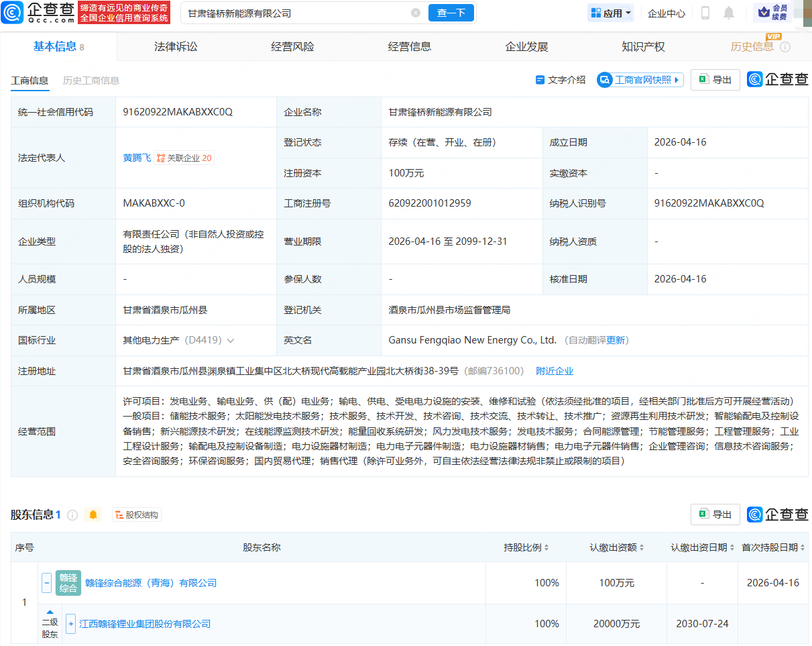This screenshot has height=646, width=812.
Task: Click the 导出 export icon in 股东信息 section
Action: tap(715, 515)
